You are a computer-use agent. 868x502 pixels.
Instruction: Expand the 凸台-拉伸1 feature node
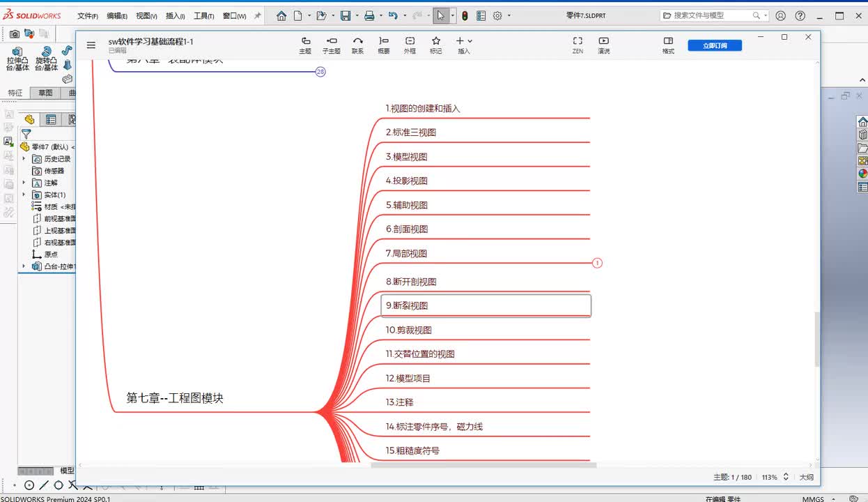[24, 266]
